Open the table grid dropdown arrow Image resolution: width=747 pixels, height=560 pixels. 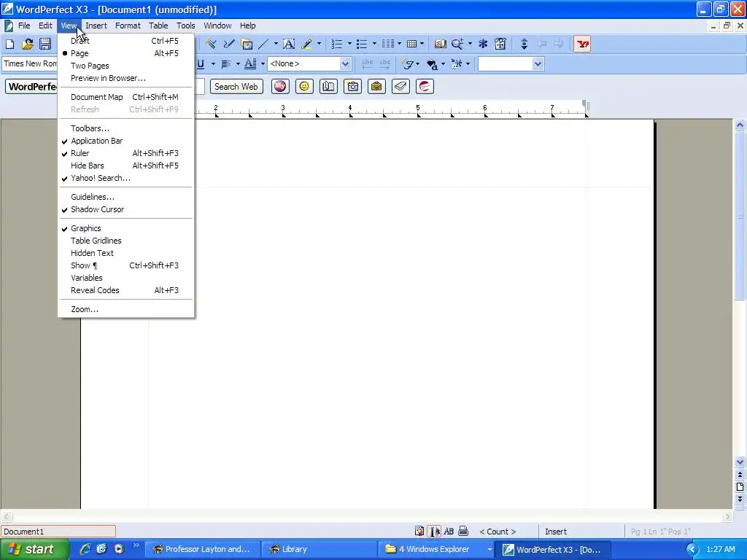[422, 44]
